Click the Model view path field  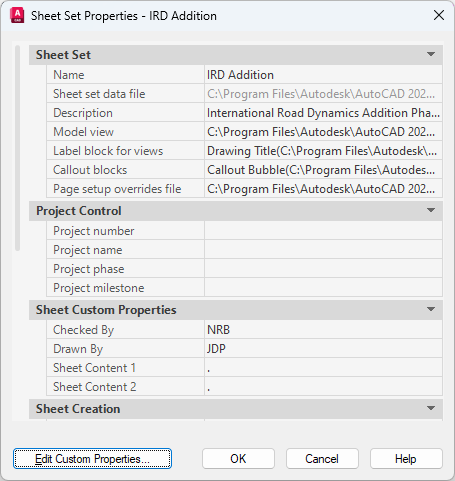click(x=323, y=132)
